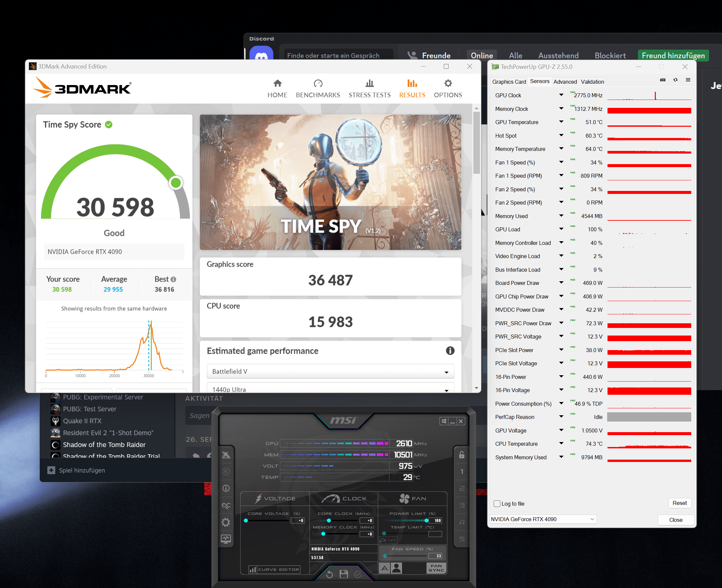722x588 pixels.
Task: Select Afterburner profile slot 1
Action: click(x=462, y=472)
